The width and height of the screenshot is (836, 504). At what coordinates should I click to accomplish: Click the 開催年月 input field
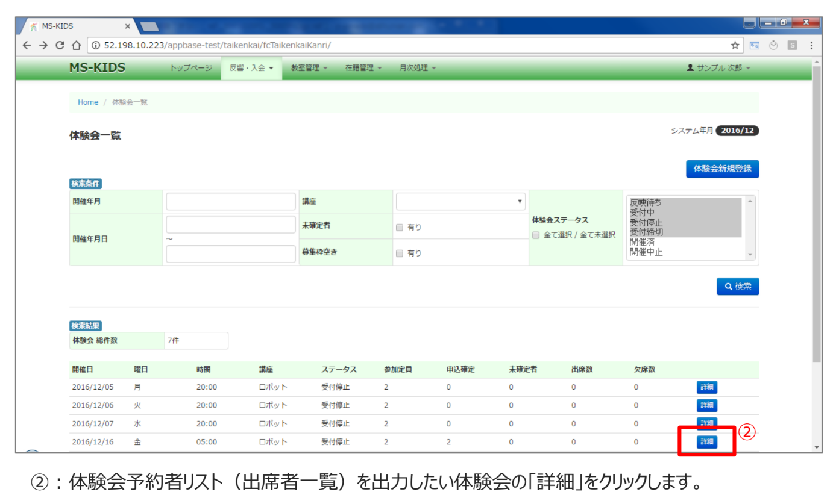coord(231,202)
